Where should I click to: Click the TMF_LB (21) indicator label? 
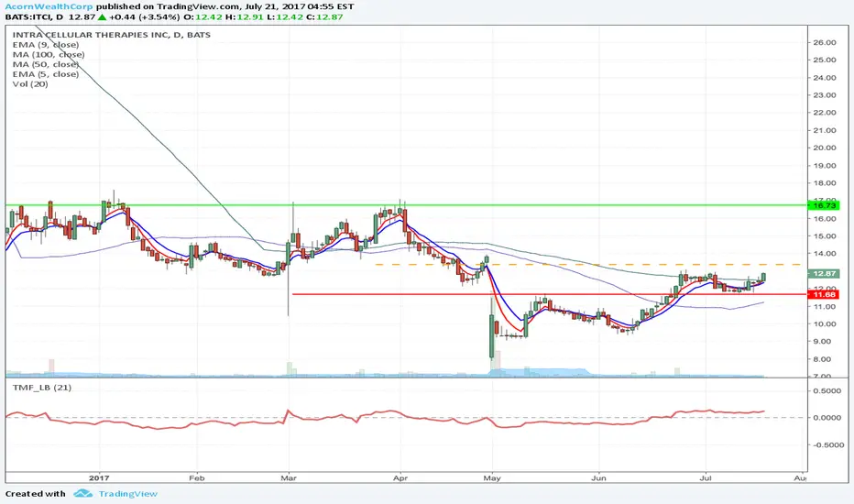coord(42,388)
